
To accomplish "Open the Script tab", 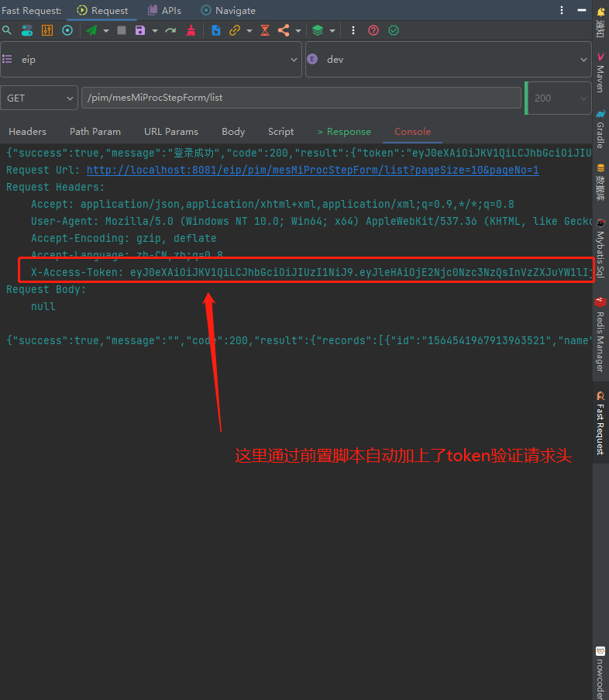I will 280,132.
